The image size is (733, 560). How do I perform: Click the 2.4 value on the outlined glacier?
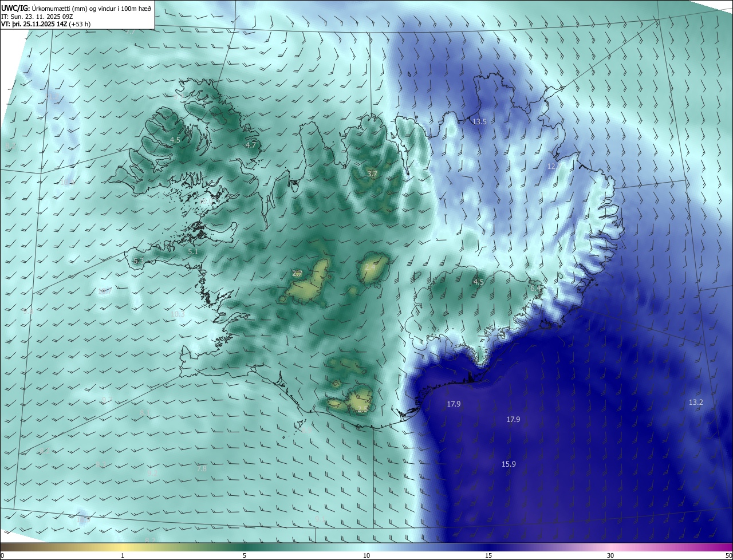pos(370,267)
